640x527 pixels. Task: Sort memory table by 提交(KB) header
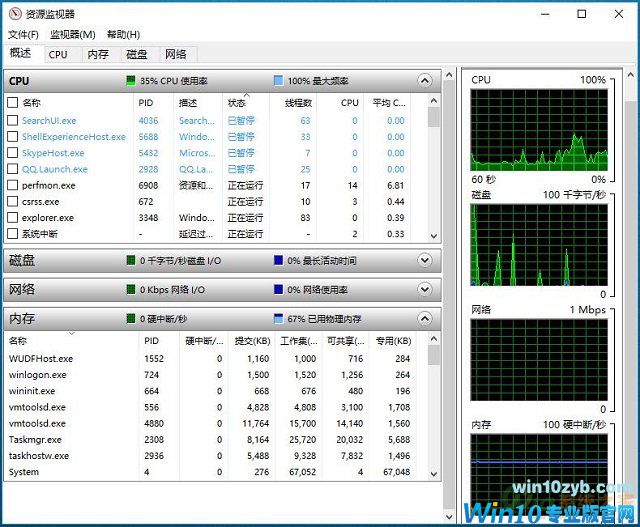point(252,341)
